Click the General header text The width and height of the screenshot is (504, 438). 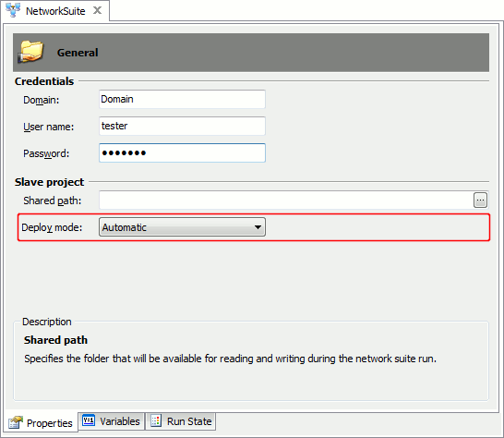coord(78,53)
